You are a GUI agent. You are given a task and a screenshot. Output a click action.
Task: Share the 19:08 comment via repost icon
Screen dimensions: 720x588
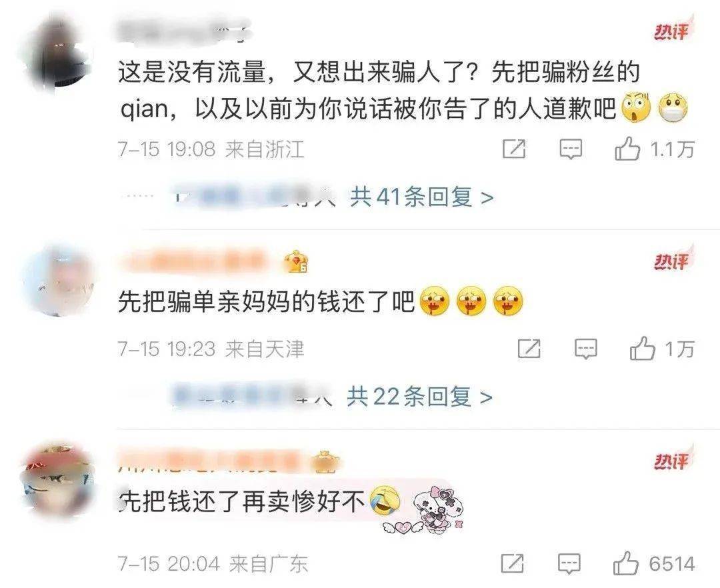pos(514,149)
